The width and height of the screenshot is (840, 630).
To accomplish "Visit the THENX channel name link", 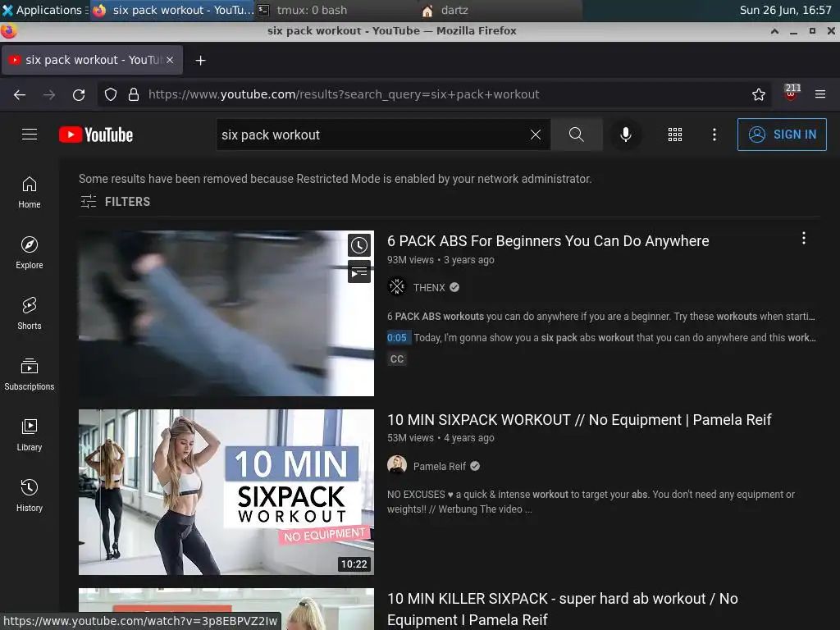I will (x=429, y=288).
